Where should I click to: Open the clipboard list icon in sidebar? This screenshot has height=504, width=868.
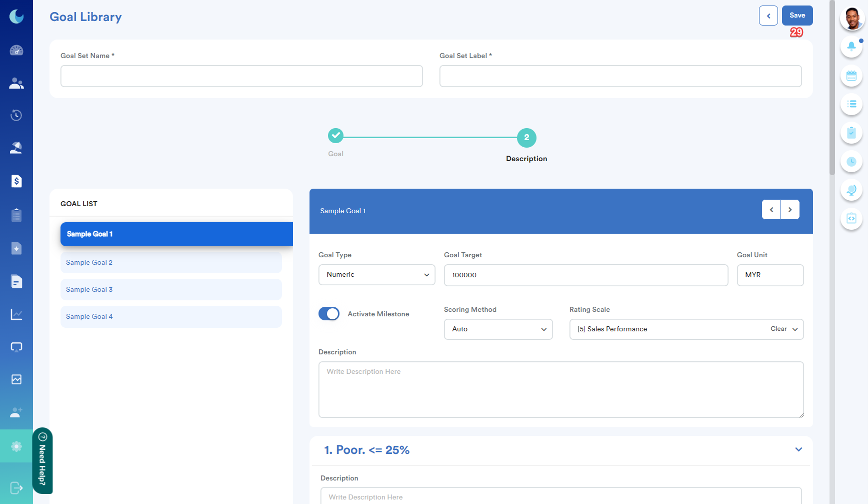pyautogui.click(x=16, y=215)
